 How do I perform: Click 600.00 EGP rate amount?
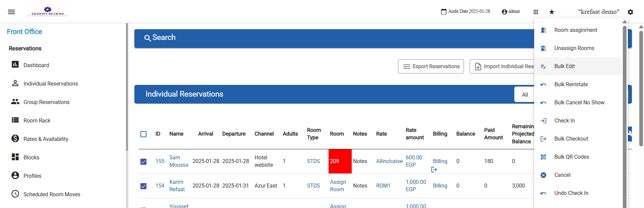[414, 161]
